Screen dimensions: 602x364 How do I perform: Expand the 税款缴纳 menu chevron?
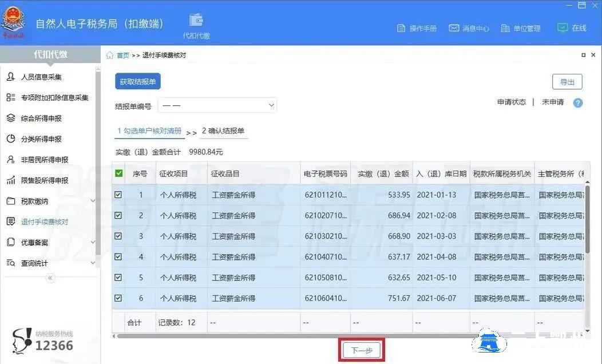(93, 201)
